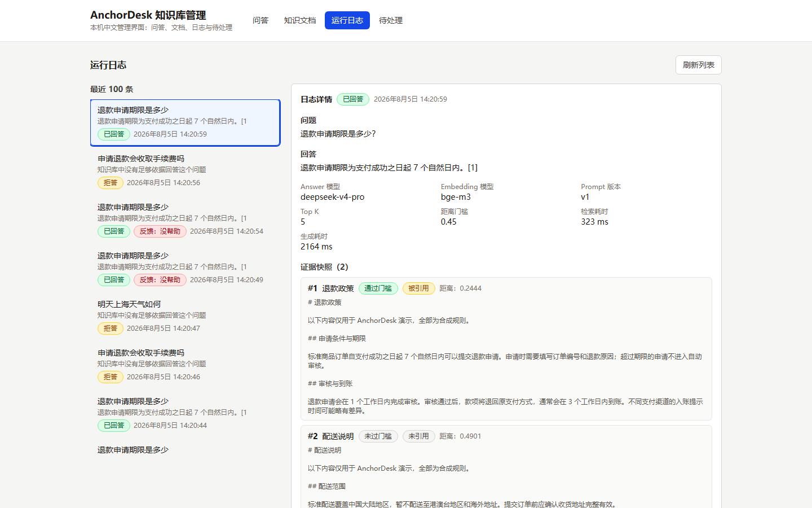Click the answer text ending with [1]
This screenshot has width=812, height=508.
(x=389, y=168)
